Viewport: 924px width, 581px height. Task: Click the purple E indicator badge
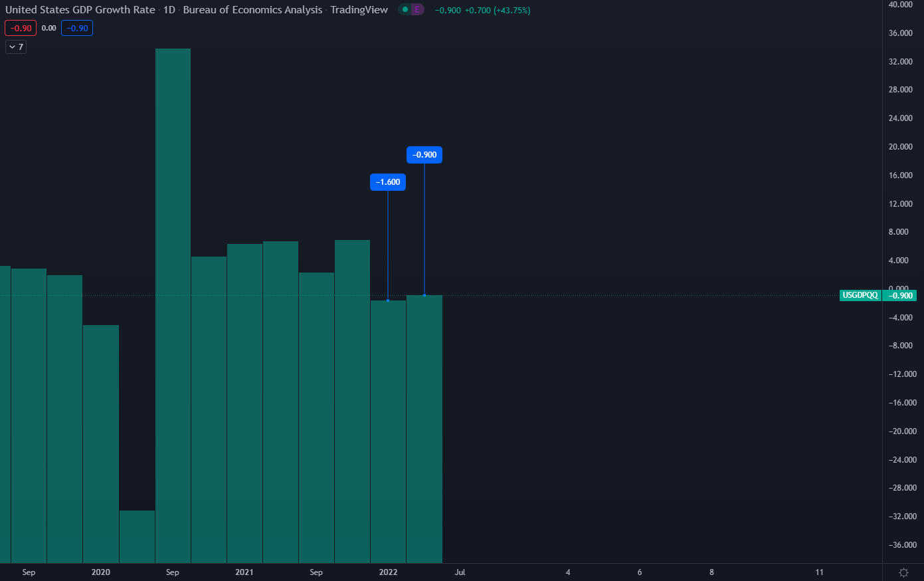[416, 9]
